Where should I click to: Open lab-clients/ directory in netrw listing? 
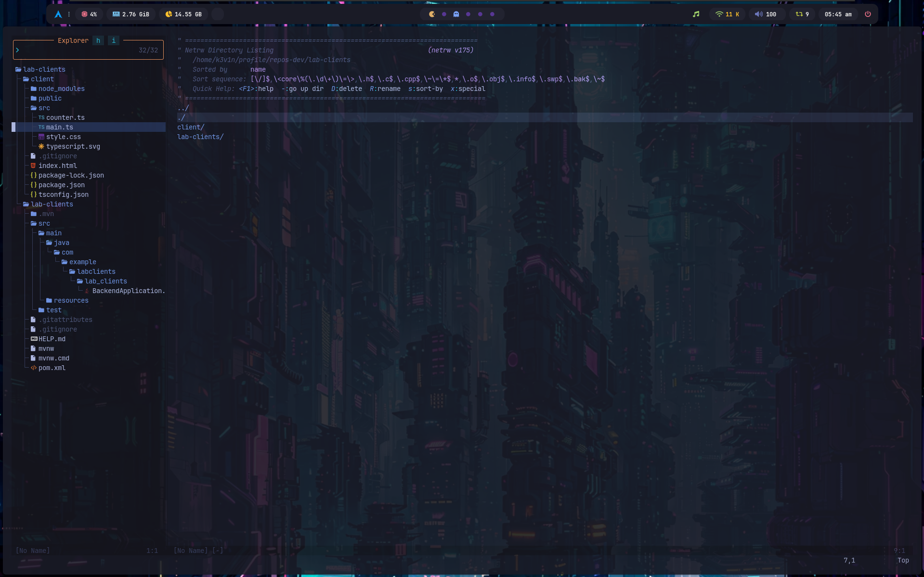tap(200, 137)
